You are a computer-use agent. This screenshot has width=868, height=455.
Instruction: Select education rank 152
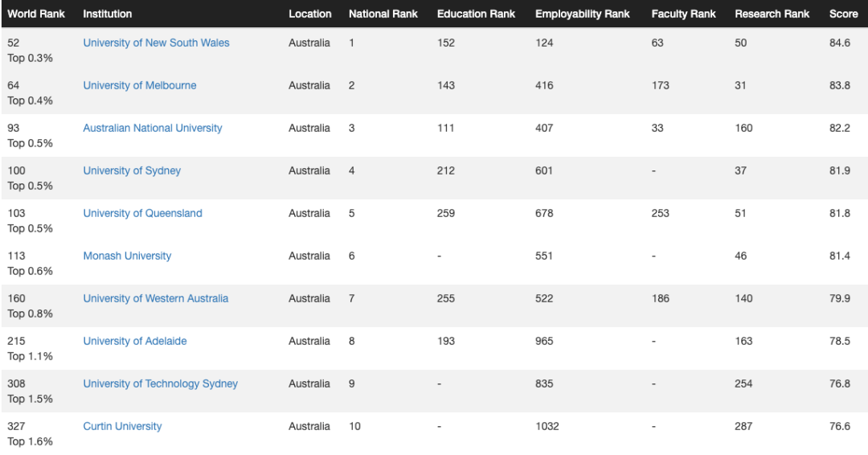point(445,43)
